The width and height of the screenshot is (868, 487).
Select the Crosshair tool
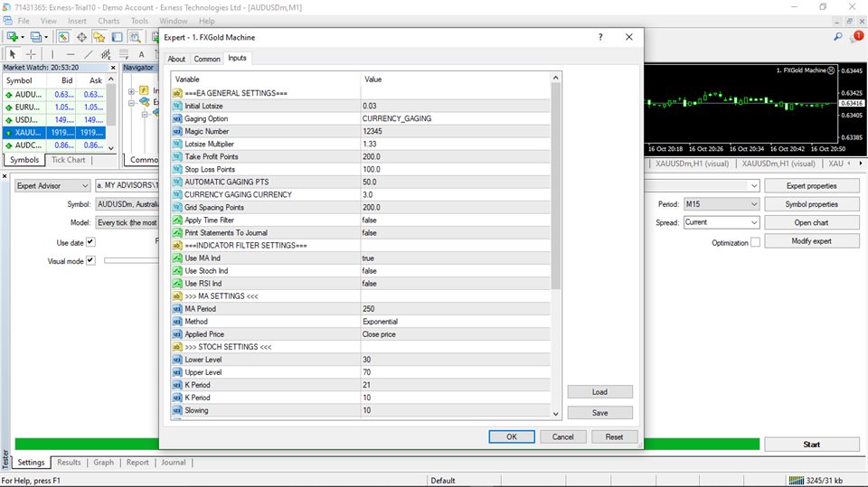pyautogui.click(x=31, y=53)
